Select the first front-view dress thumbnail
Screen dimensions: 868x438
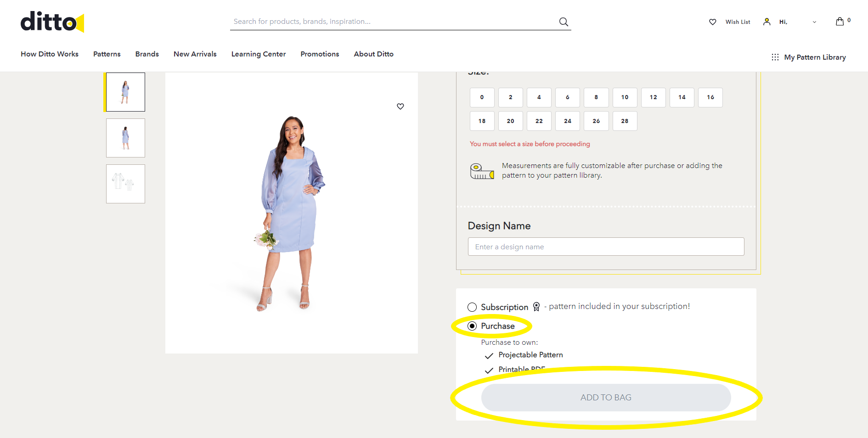coord(125,92)
